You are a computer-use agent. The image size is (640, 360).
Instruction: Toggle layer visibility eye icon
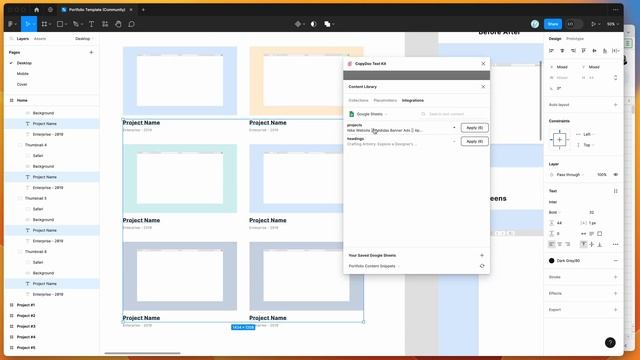coord(616,175)
